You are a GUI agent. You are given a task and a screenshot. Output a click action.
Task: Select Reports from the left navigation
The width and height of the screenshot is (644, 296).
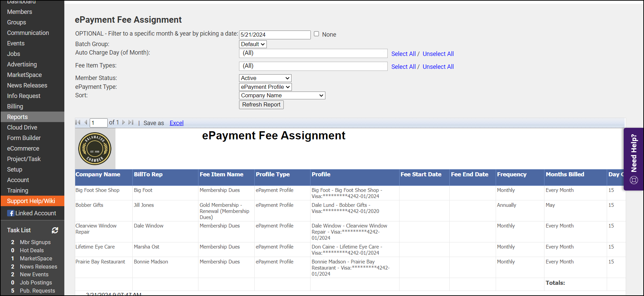point(18,117)
